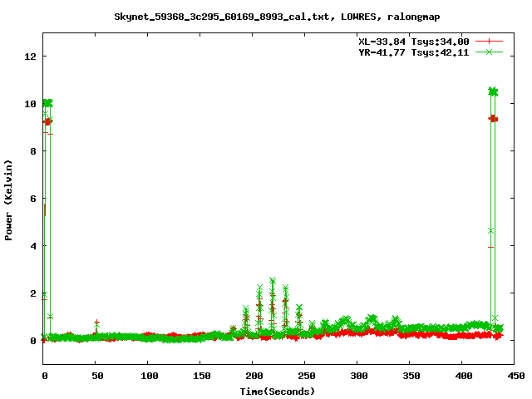This screenshot has width=532, height=399.
Task: Click the x-axis tick label 150
Action: tap(202, 376)
